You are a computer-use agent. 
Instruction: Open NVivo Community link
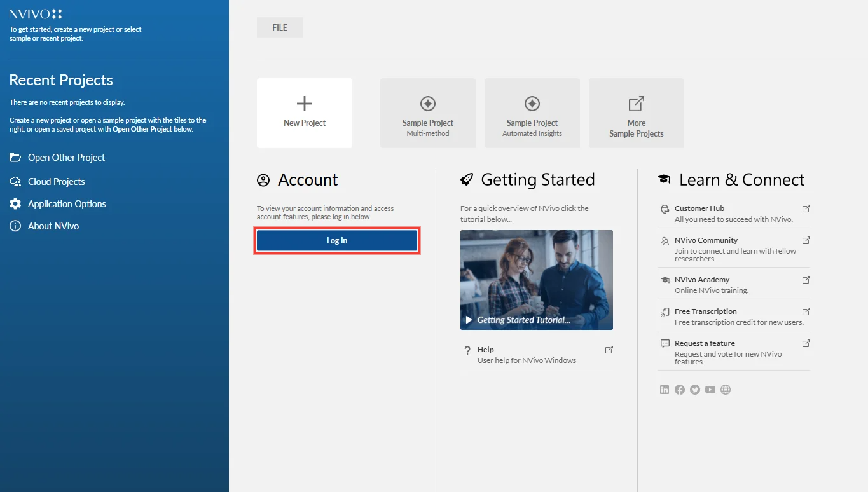(734, 249)
